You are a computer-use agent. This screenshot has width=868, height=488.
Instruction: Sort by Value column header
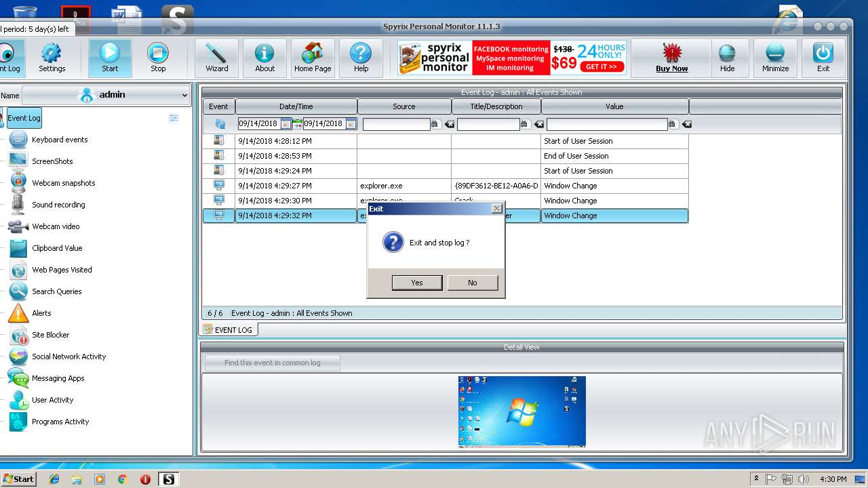coord(614,106)
